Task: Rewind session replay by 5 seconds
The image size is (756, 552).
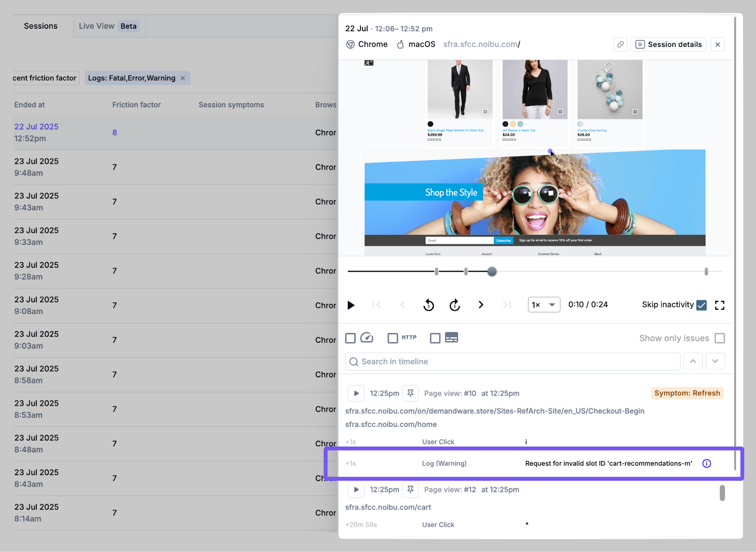Action: pyautogui.click(x=429, y=305)
